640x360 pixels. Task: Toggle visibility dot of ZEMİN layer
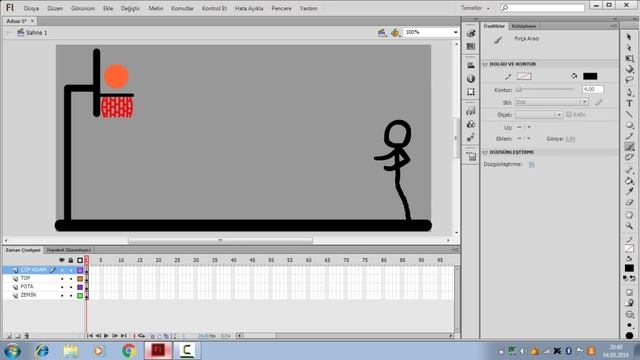pyautogui.click(x=62, y=296)
